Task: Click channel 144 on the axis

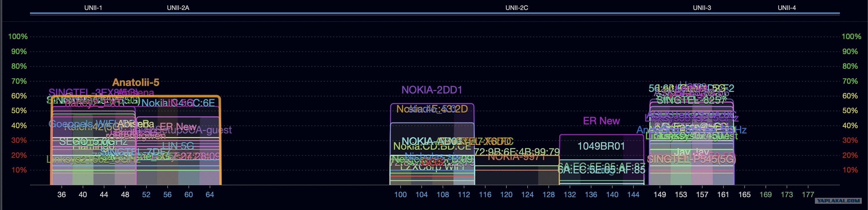Action: click(x=633, y=194)
